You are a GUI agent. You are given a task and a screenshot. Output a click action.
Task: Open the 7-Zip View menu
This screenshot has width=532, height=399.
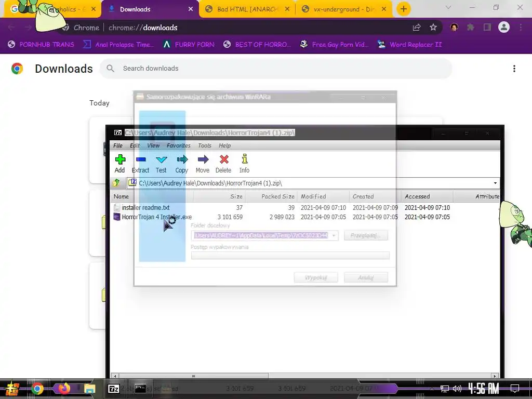point(153,145)
